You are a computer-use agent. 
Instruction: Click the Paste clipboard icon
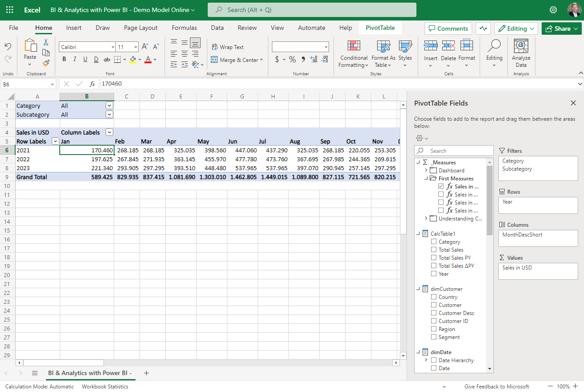[x=30, y=46]
